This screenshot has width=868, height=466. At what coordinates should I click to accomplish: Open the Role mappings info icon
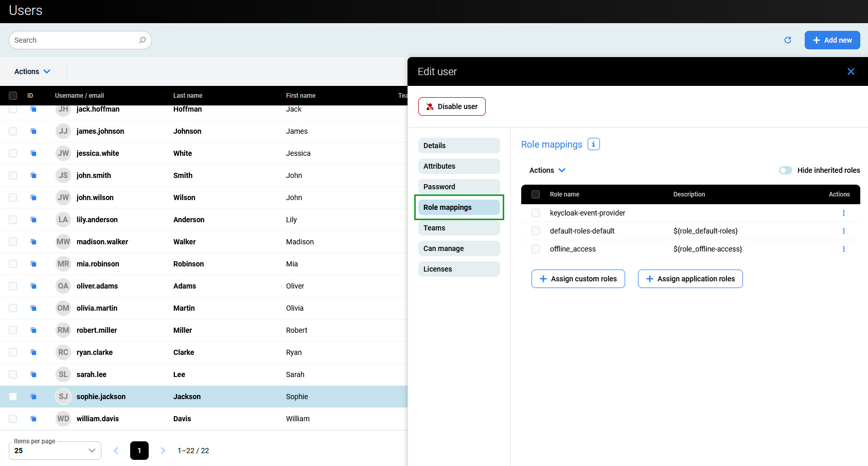pyautogui.click(x=593, y=145)
